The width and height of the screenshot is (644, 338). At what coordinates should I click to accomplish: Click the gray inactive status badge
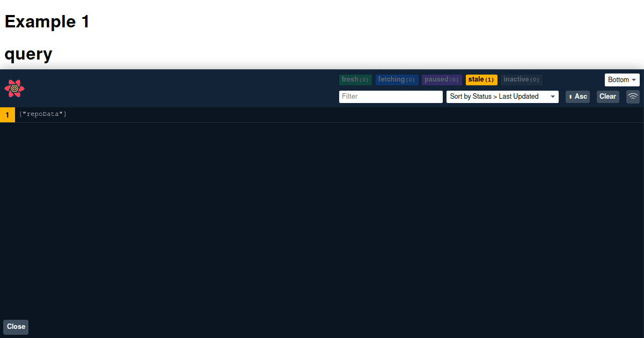[521, 79]
